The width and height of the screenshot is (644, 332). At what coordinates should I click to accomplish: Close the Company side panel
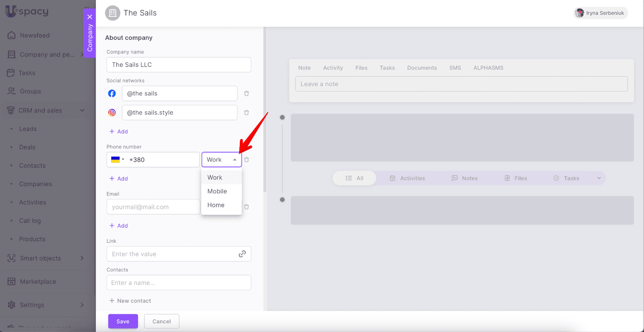coord(90,17)
